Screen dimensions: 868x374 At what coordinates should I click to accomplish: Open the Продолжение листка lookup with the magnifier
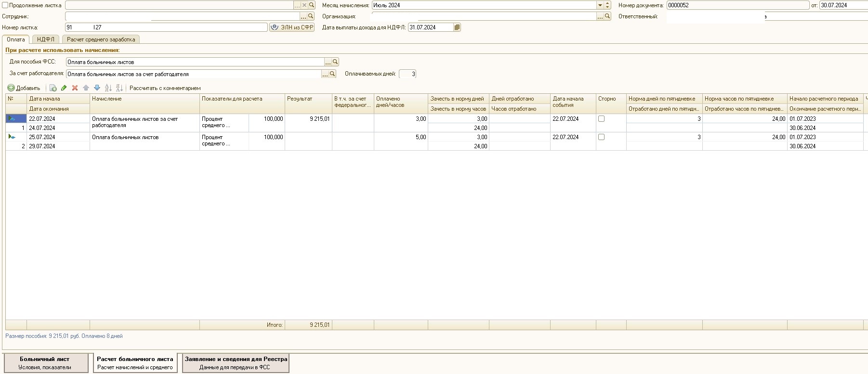(x=312, y=5)
